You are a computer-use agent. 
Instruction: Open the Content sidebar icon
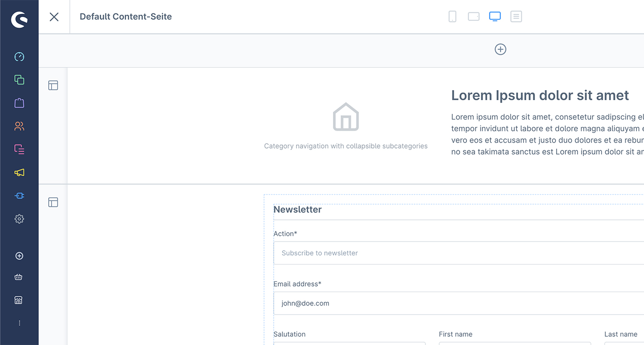point(19,149)
